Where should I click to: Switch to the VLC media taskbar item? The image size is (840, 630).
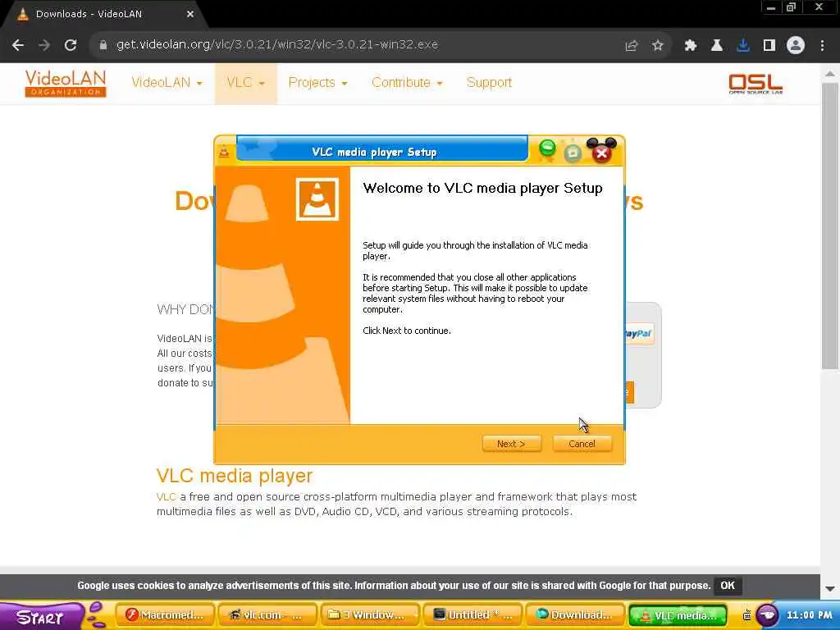pyautogui.click(x=678, y=615)
